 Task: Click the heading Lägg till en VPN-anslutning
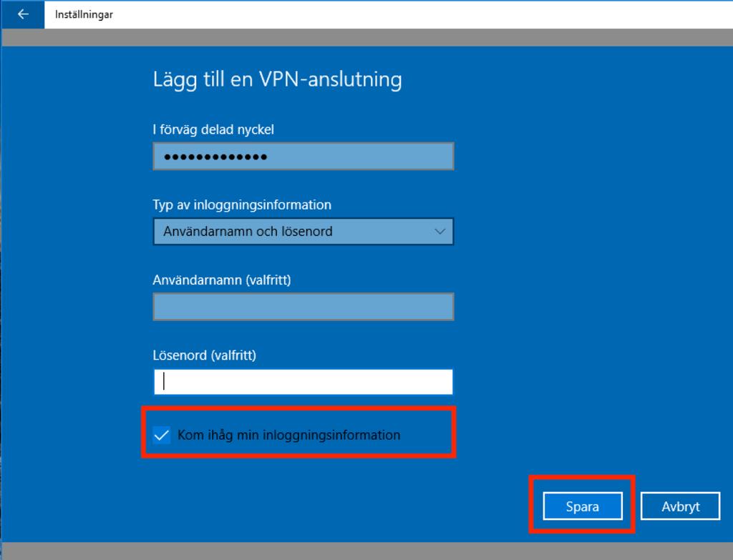click(277, 79)
